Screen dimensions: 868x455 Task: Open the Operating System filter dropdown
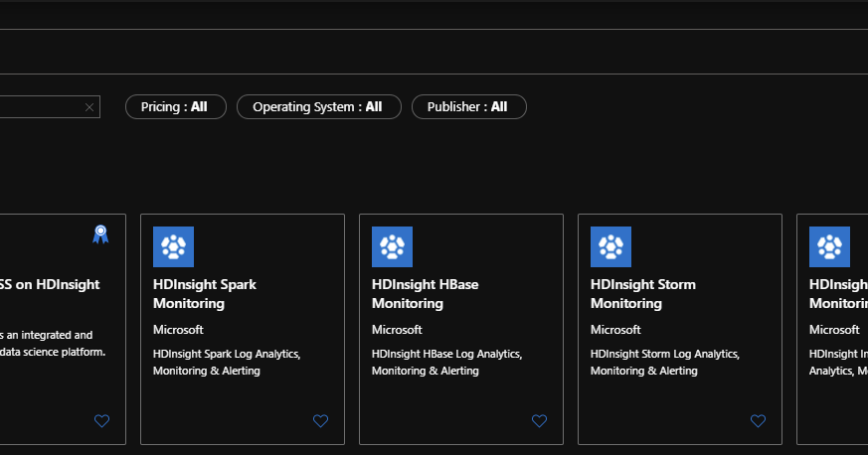click(x=318, y=107)
